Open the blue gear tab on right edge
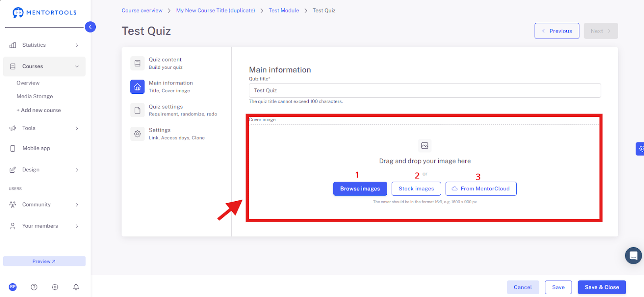The height and width of the screenshot is (297, 644). pos(640,149)
